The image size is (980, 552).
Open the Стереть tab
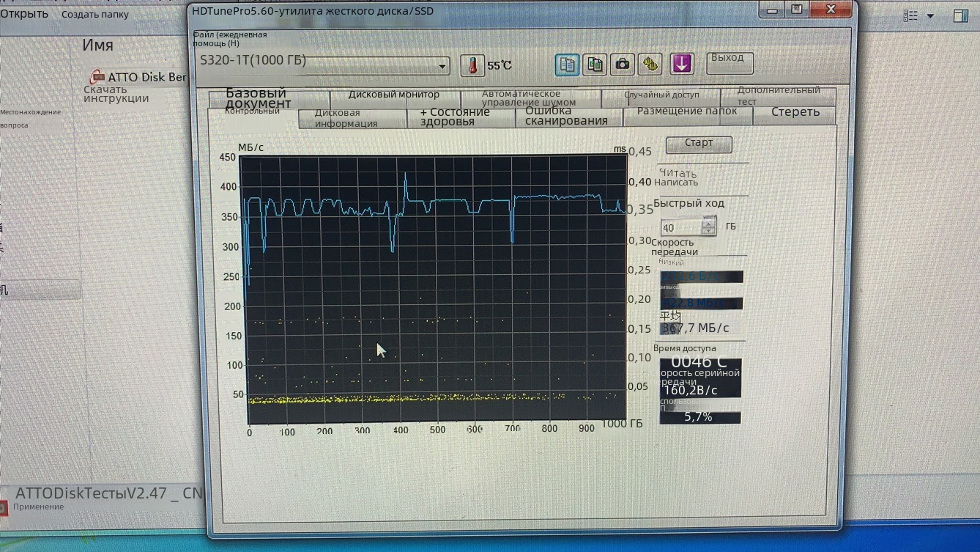pyautogui.click(x=795, y=112)
